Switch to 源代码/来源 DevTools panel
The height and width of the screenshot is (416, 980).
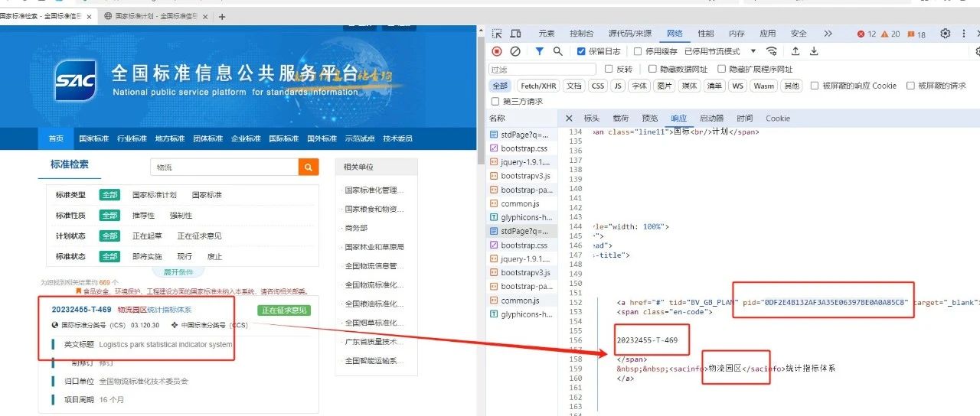click(x=630, y=34)
